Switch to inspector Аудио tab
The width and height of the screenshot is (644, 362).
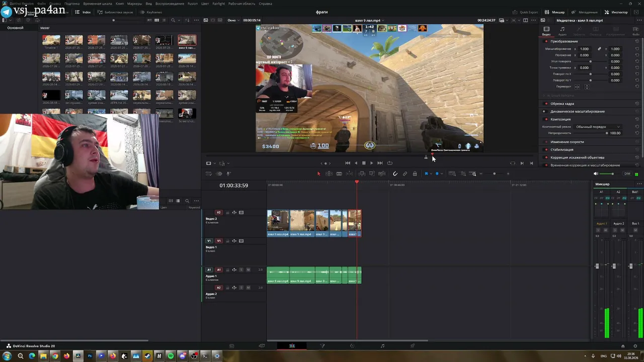(562, 31)
